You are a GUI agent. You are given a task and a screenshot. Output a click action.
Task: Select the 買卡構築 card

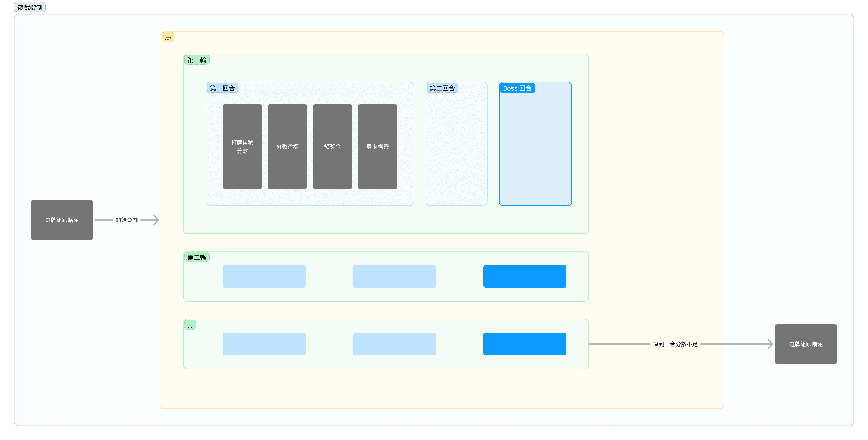click(x=378, y=147)
